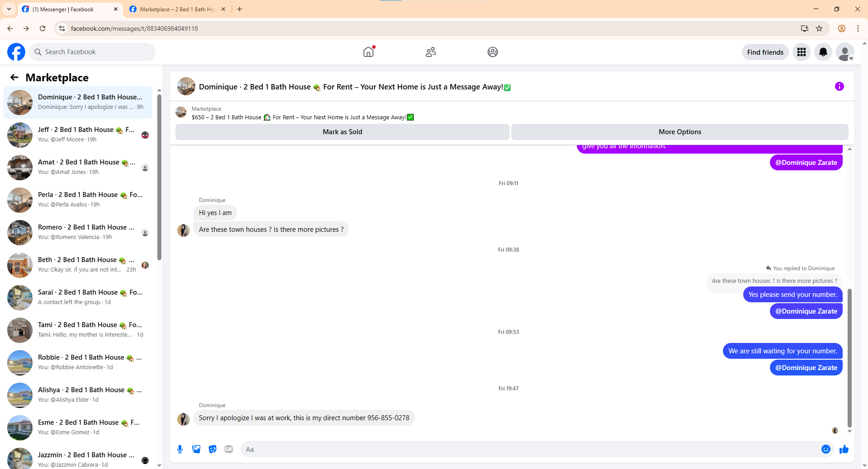Open Robbie 2 Bed 1 Bath House conversation
The height and width of the screenshot is (469, 868).
78,363
